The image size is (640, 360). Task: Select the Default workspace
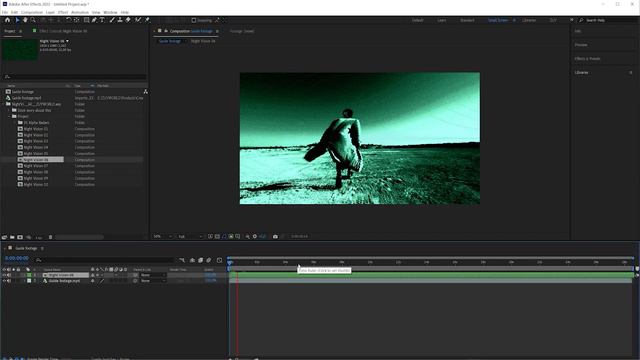pyautogui.click(x=418, y=20)
